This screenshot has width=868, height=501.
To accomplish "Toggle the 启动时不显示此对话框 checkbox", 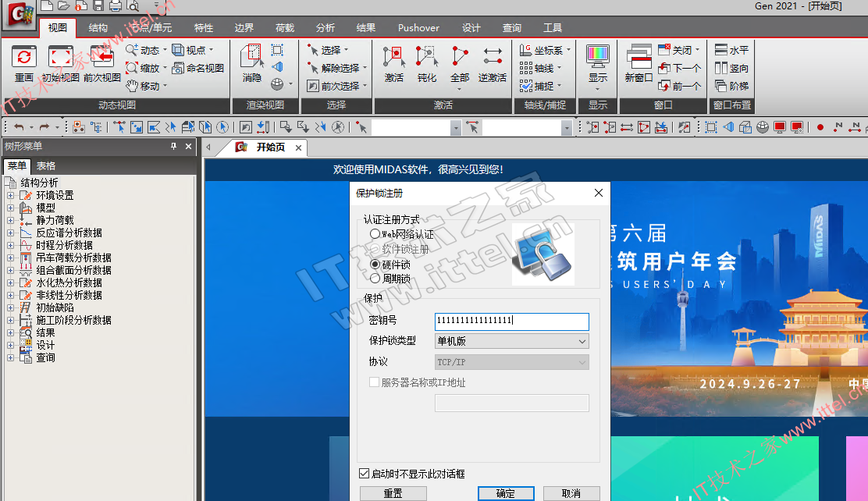I will [x=364, y=474].
